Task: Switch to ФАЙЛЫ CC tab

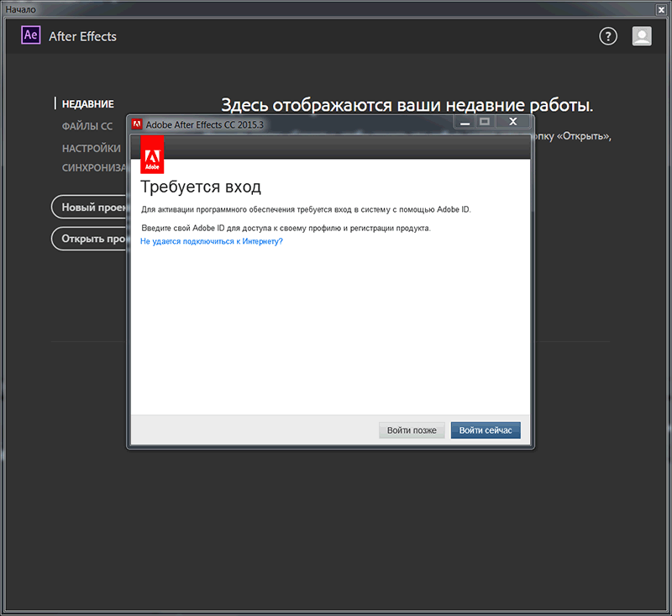Action: pos(87,126)
